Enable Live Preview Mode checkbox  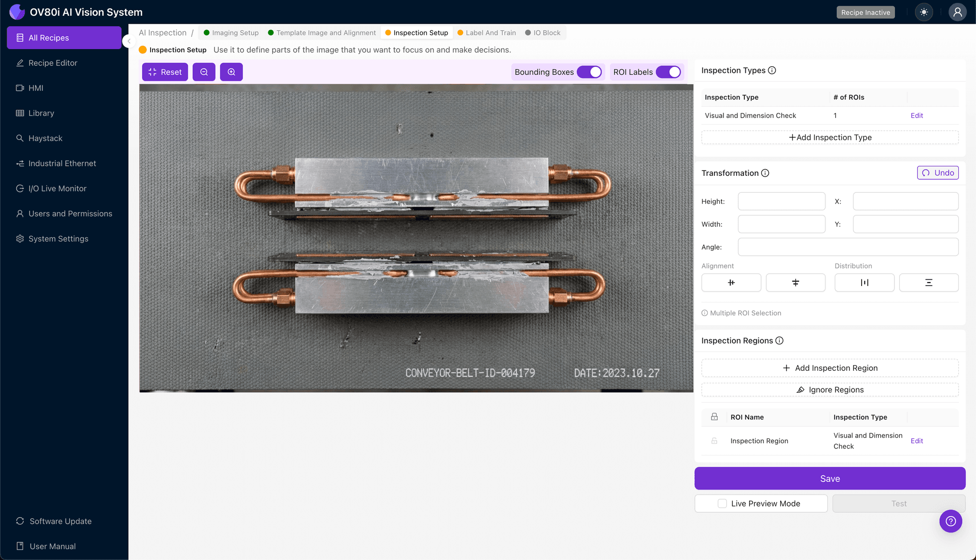tap(722, 503)
